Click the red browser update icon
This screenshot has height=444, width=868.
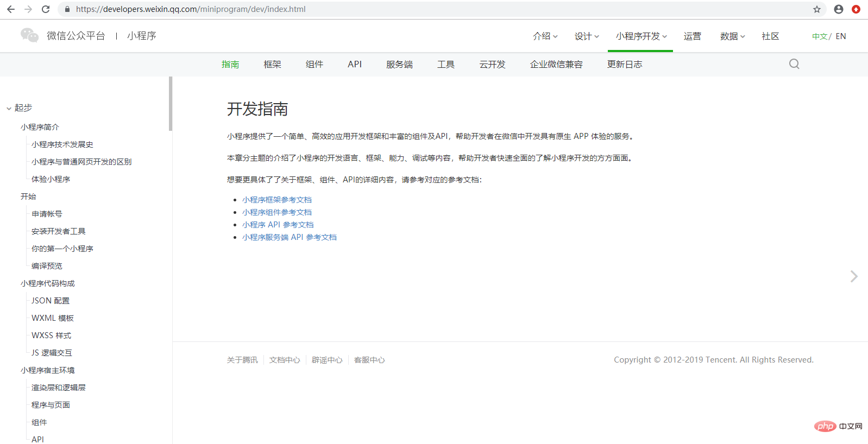coord(856,9)
